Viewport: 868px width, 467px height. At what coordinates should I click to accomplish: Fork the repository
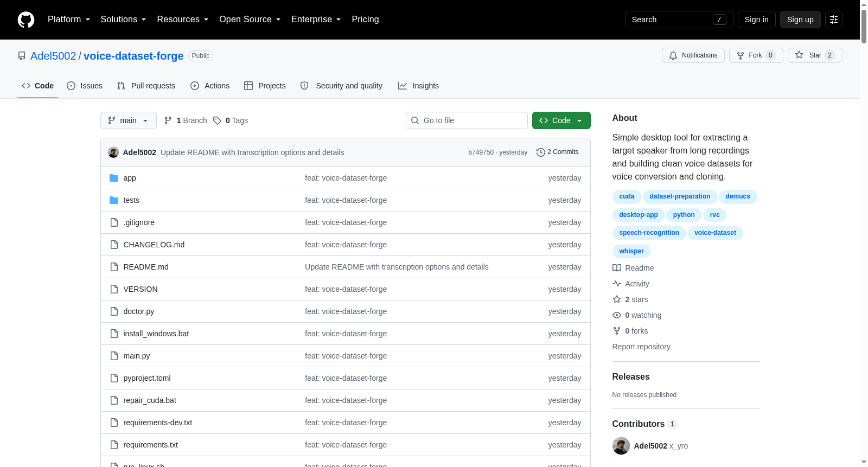coord(756,55)
